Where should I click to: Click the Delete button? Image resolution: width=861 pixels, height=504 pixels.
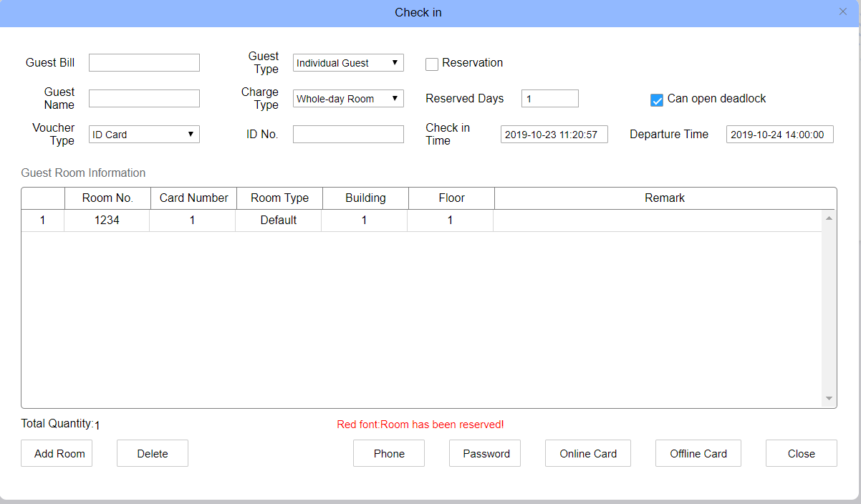tap(153, 453)
